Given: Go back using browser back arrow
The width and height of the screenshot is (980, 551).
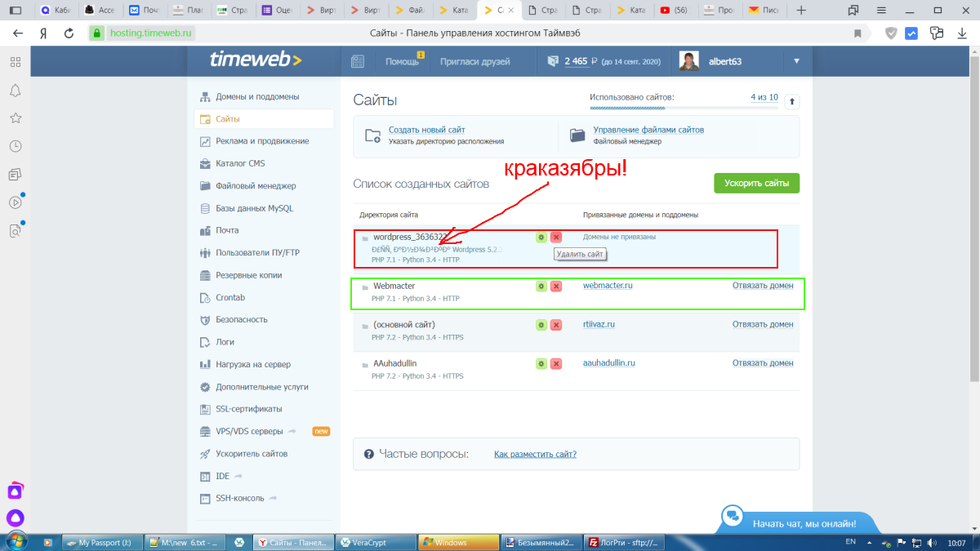Looking at the screenshot, I should [x=18, y=33].
